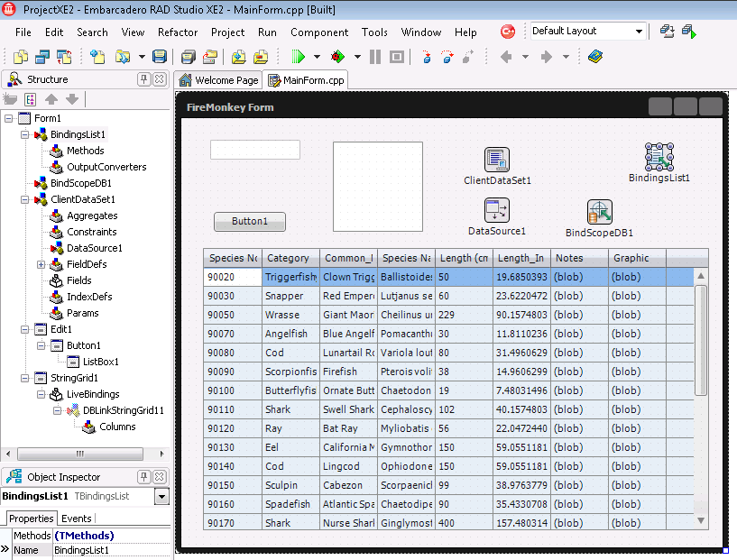Viewport: 737px width, 560px height.
Task: Collapse the Edit1 tree node
Action: [25, 329]
